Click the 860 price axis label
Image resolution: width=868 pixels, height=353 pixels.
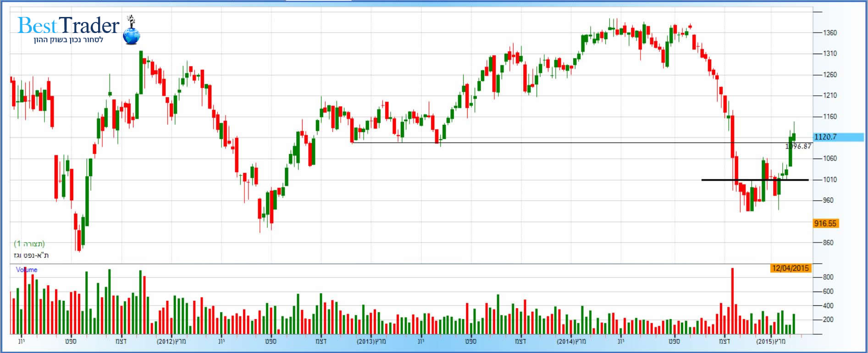(828, 243)
